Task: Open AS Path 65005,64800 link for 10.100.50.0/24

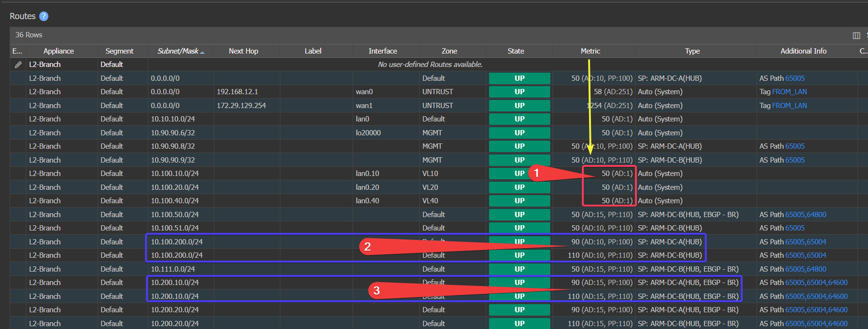Action: pos(806,215)
